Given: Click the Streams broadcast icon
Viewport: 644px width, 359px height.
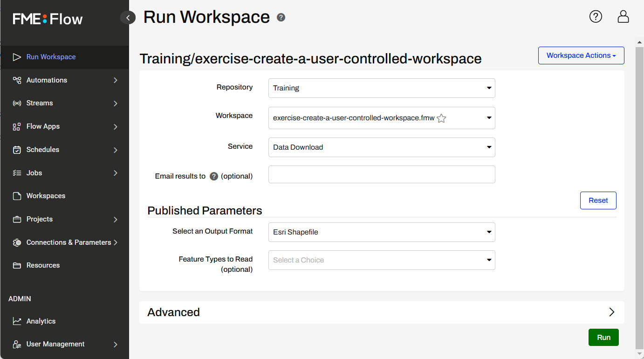Looking at the screenshot, I should click(17, 103).
